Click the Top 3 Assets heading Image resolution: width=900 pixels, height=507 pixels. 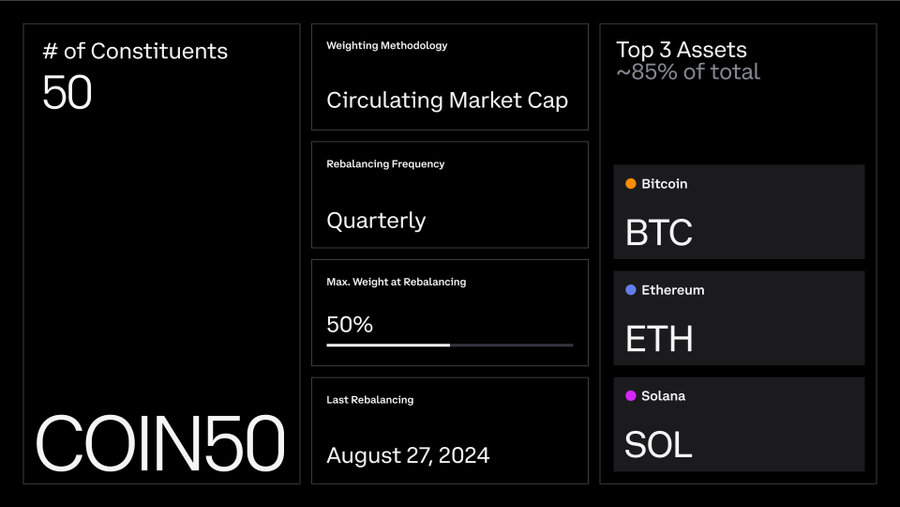pyautogui.click(x=681, y=50)
